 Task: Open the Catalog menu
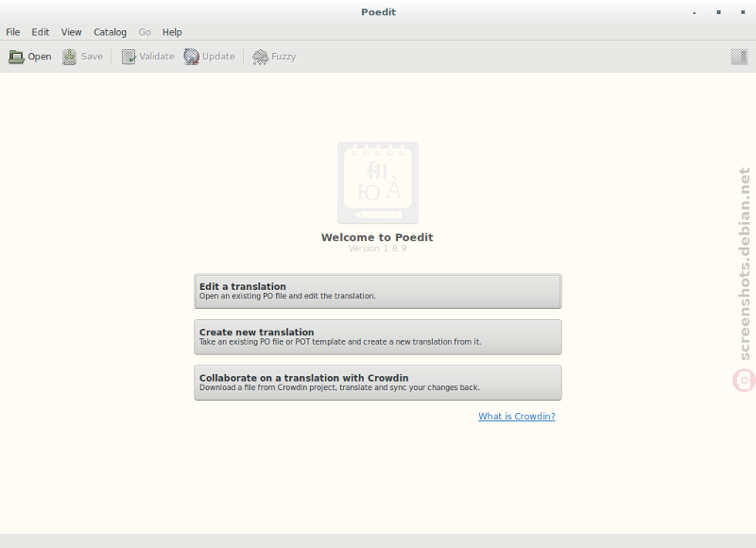pos(110,32)
